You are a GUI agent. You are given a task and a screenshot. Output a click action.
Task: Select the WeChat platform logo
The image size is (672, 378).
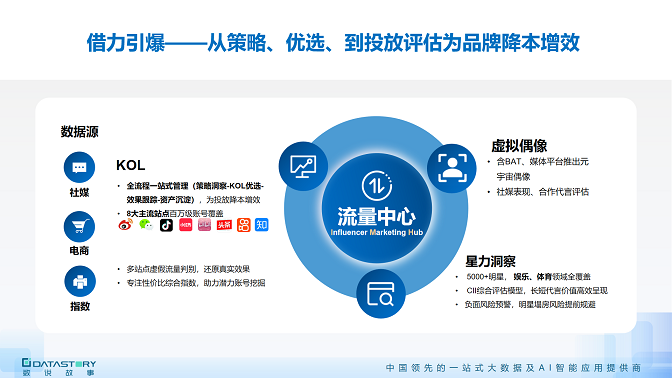146,225
